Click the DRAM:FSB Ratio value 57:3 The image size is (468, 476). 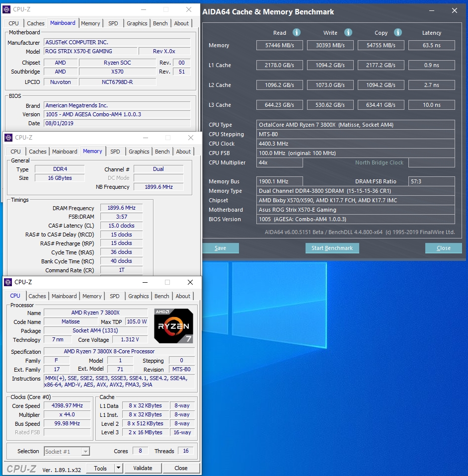[432, 181]
